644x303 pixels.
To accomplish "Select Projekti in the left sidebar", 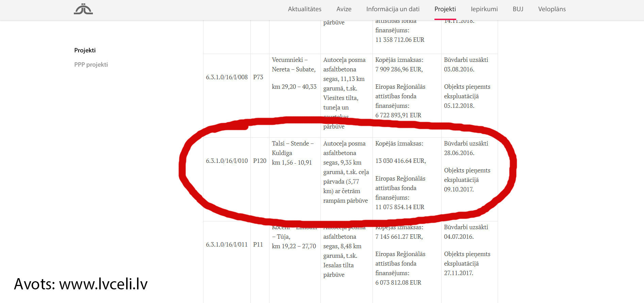I will click(x=85, y=50).
